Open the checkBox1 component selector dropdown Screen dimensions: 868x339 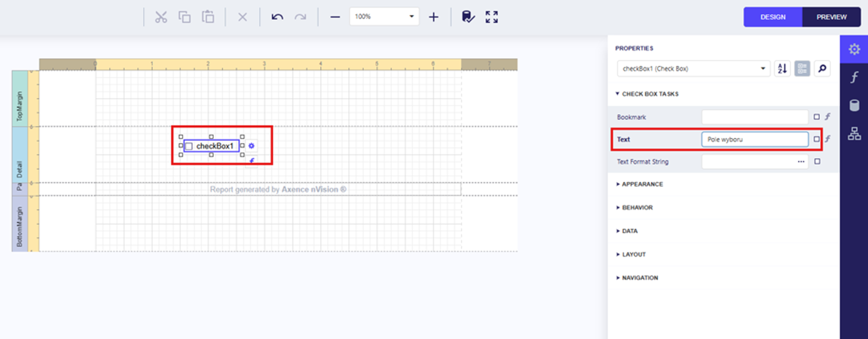click(x=762, y=68)
